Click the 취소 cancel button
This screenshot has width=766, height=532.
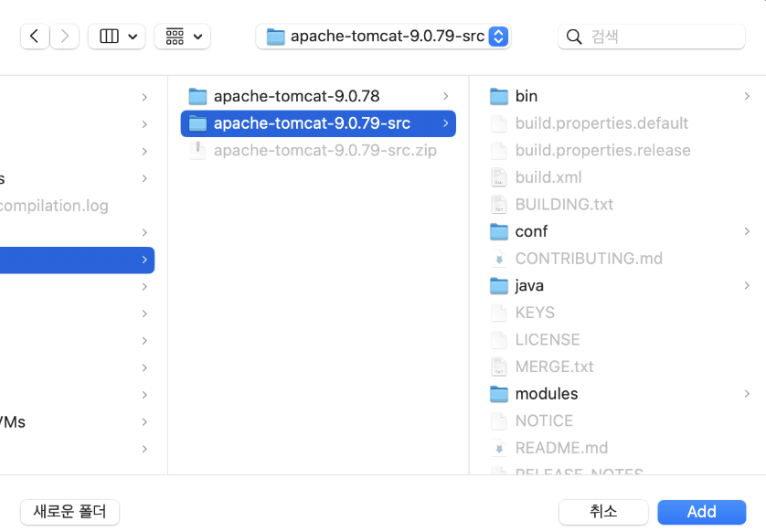tap(603, 512)
